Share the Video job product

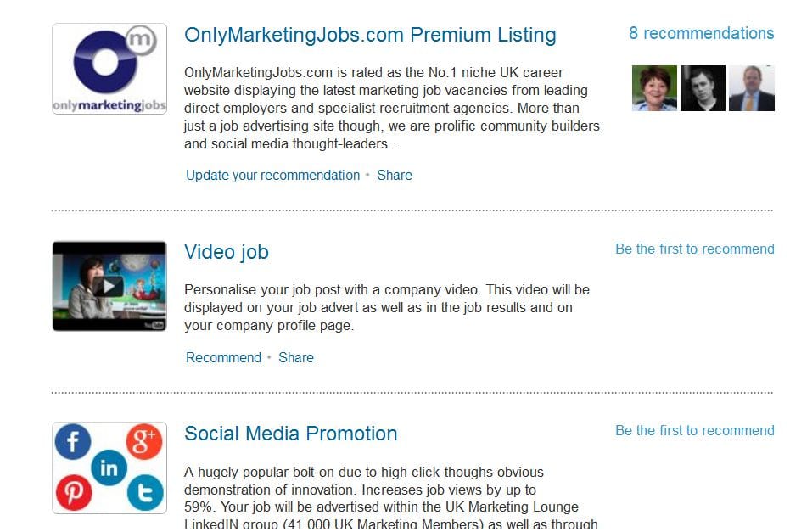click(x=296, y=358)
